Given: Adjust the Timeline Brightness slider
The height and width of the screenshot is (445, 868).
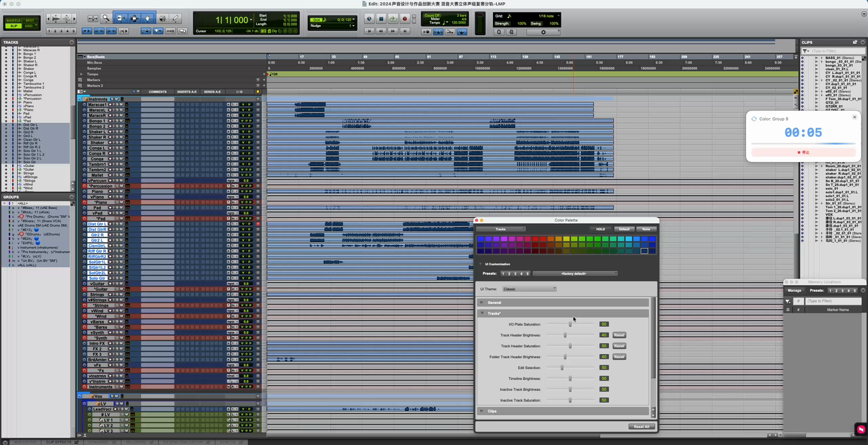Looking at the screenshot, I should [x=570, y=379].
